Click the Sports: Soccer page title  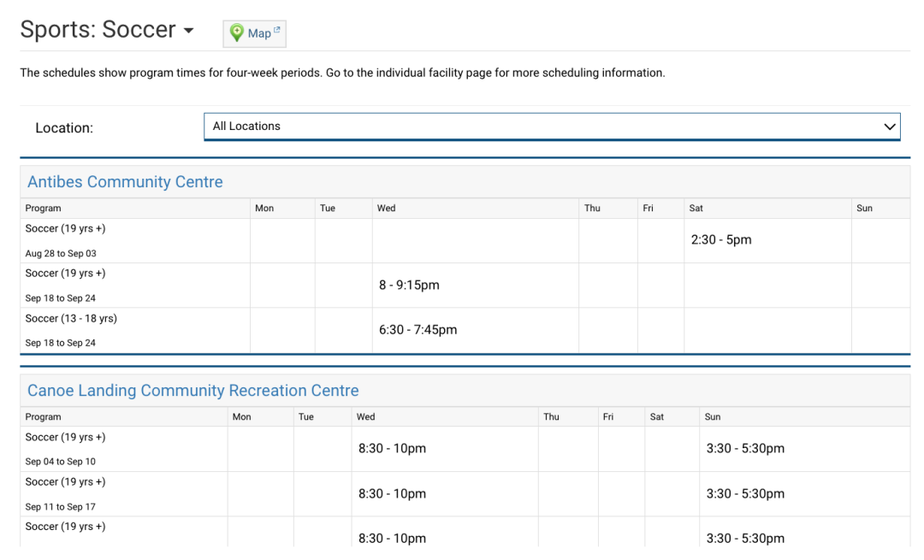[x=98, y=29]
